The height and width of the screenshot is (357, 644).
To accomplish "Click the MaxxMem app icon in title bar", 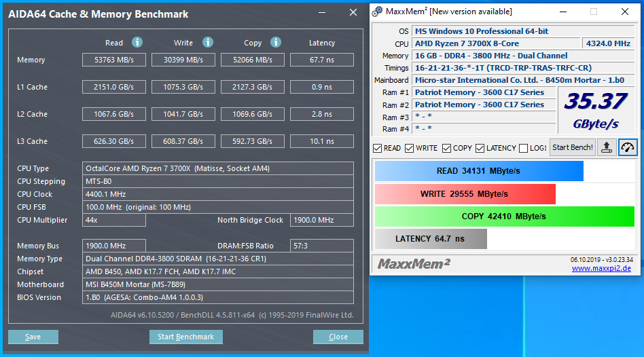I will pos(377,12).
